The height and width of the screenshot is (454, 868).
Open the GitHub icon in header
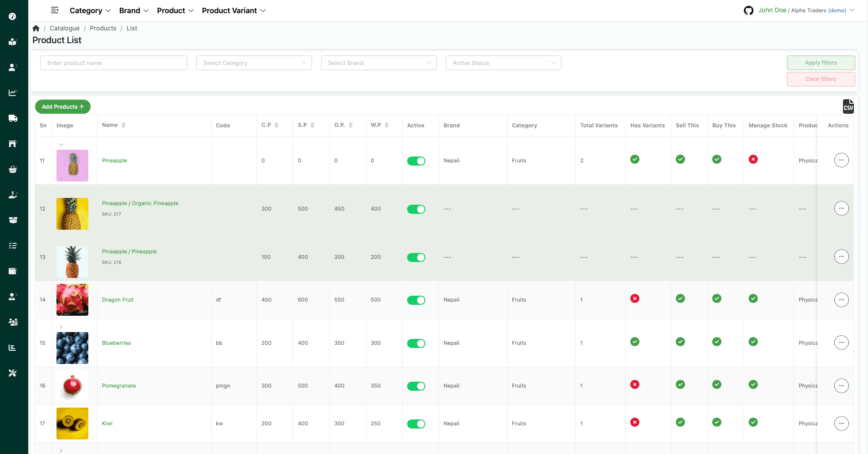coord(748,10)
